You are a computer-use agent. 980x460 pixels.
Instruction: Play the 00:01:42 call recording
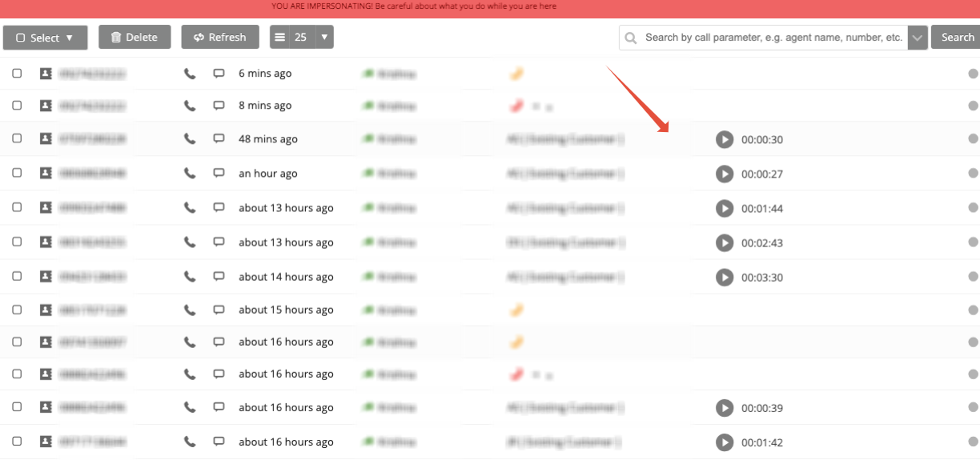pos(725,442)
